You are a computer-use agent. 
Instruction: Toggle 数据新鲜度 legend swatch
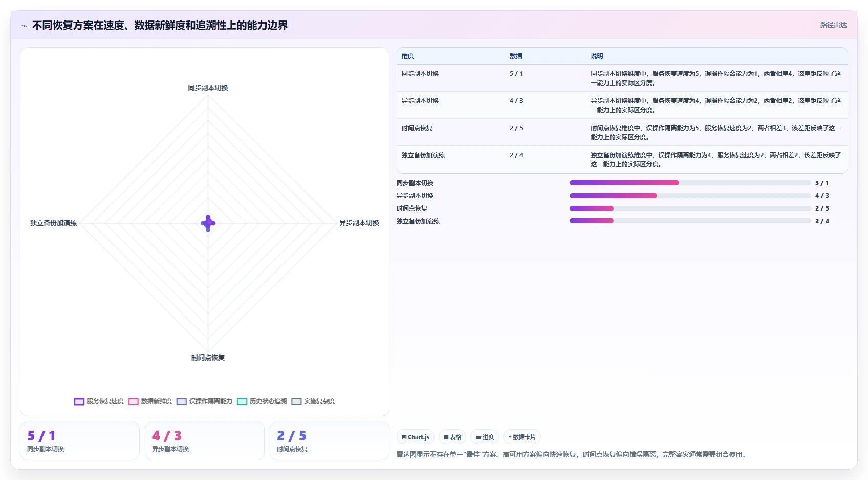click(x=134, y=402)
